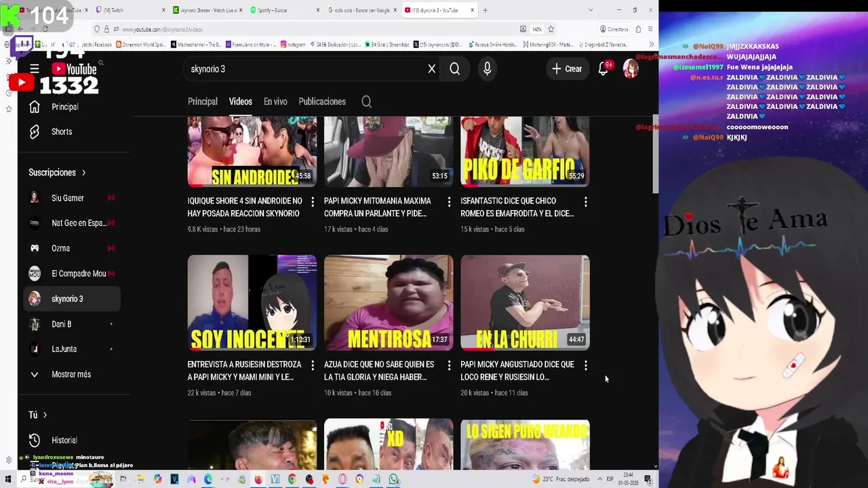868x488 pixels.
Task: Open options menu for PAPI MICKY MITOMANIA video
Action: (x=449, y=202)
